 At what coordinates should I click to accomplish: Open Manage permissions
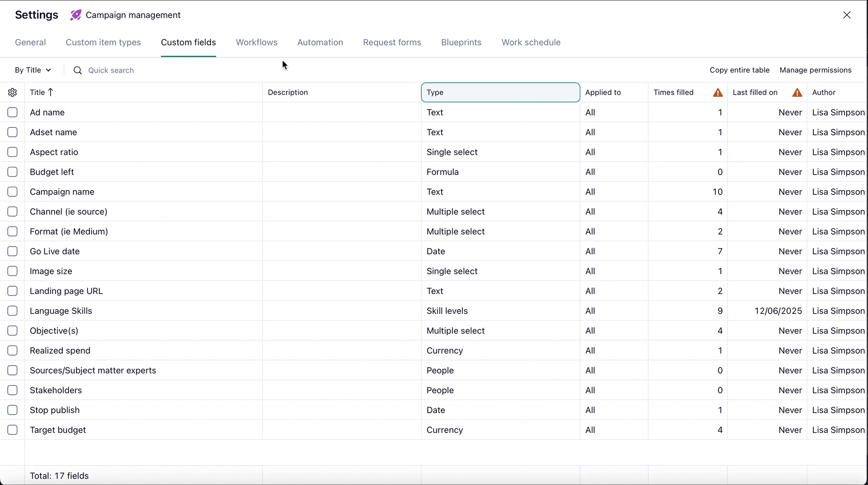(x=815, y=70)
